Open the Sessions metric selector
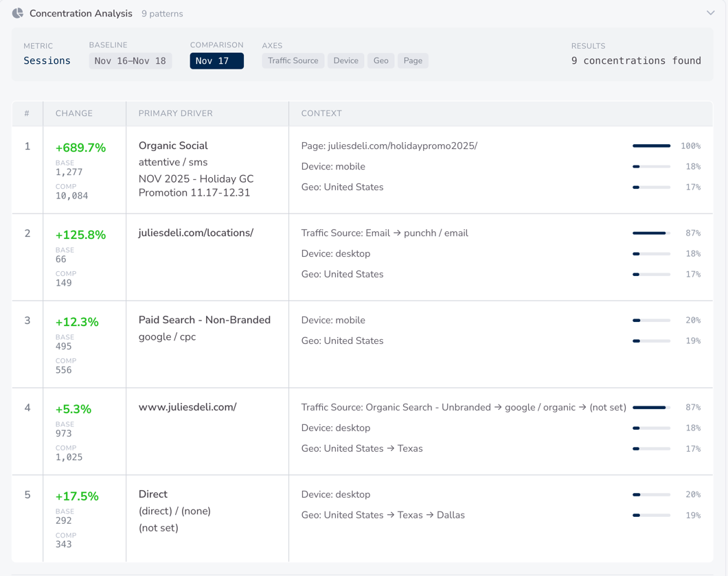This screenshot has height=576, width=728. [x=47, y=60]
